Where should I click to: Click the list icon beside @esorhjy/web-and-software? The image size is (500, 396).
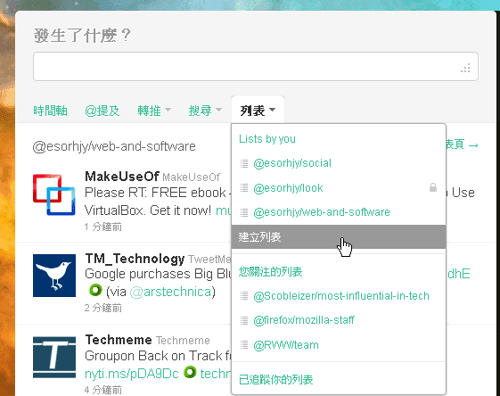coord(244,212)
